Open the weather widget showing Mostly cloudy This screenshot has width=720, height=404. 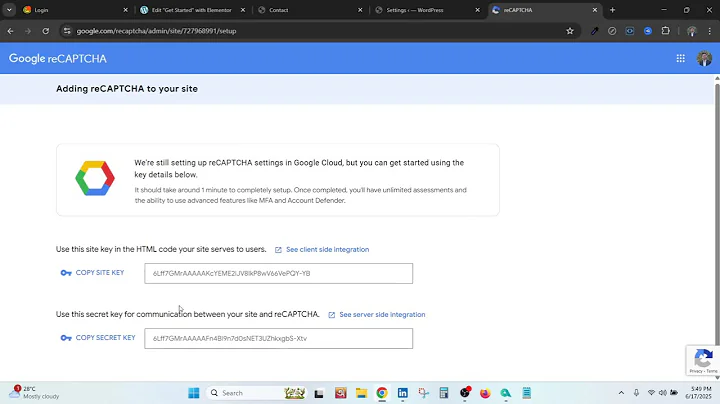(x=34, y=393)
